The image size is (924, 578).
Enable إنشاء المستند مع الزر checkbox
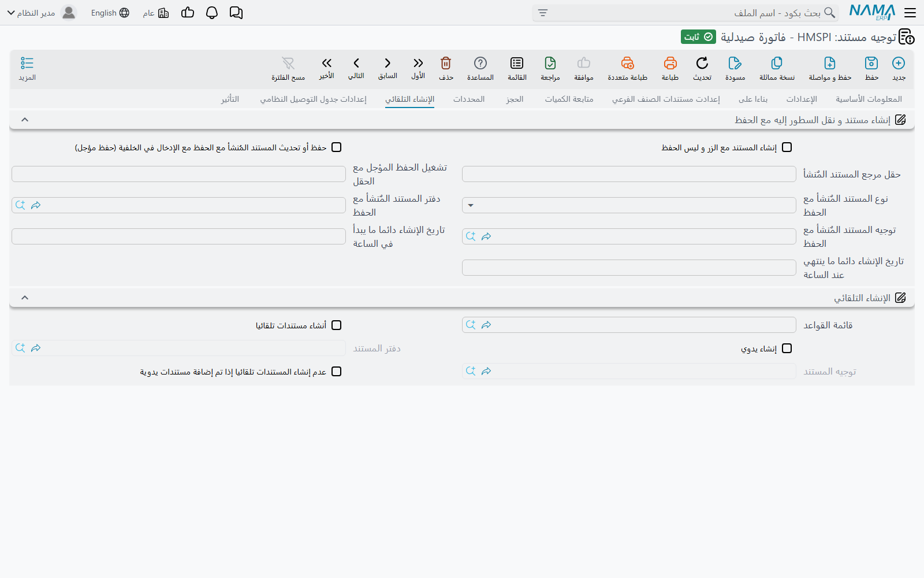click(x=787, y=147)
